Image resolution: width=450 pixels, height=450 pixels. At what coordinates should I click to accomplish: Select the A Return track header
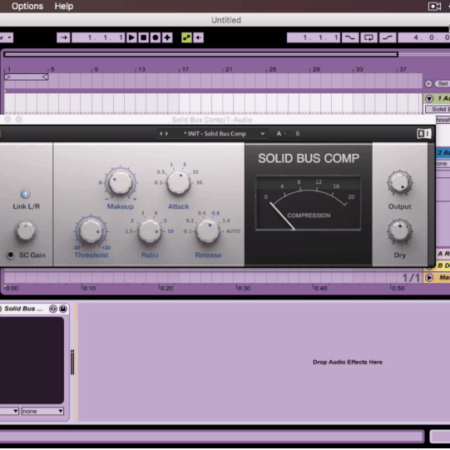click(x=444, y=254)
